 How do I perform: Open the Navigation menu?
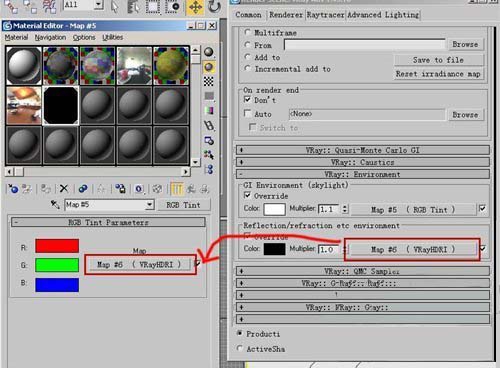click(x=50, y=37)
